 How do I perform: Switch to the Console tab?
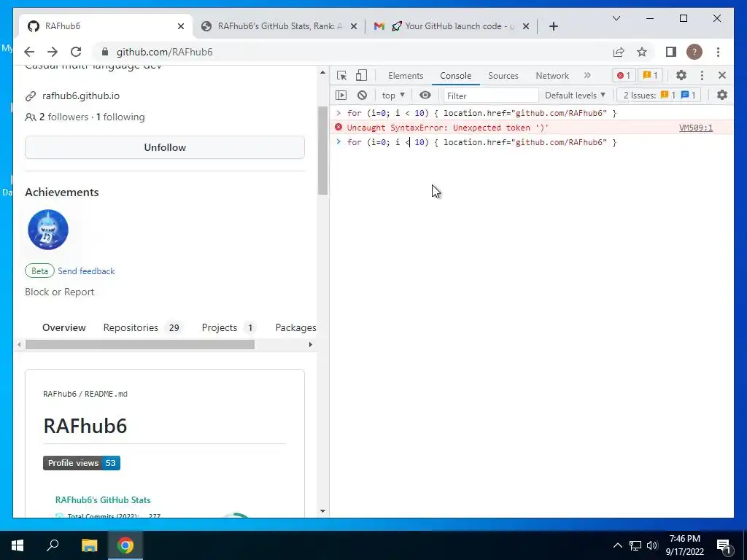[455, 76]
